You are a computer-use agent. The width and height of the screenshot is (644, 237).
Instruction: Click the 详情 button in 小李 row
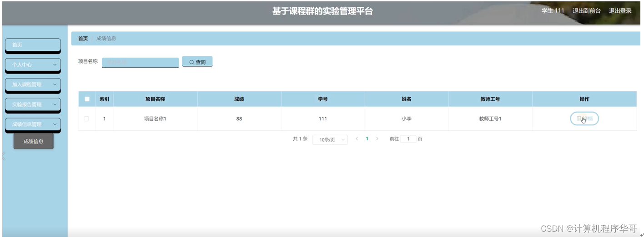pos(584,118)
